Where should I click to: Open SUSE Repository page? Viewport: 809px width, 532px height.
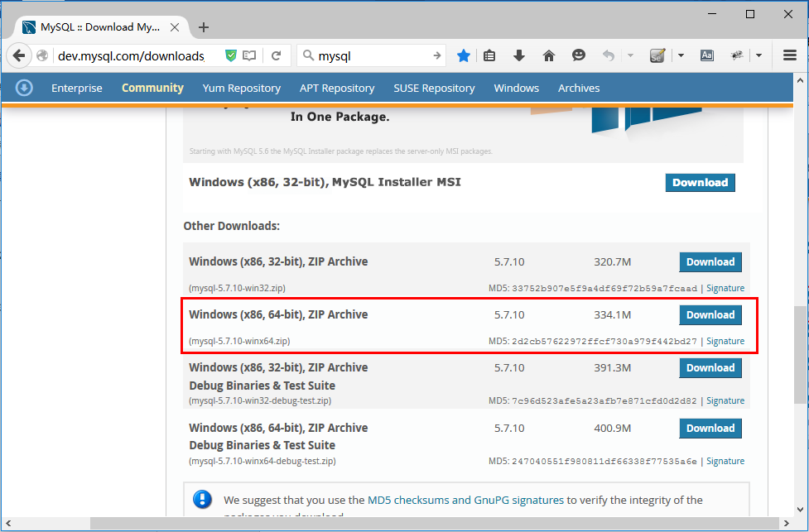(434, 89)
